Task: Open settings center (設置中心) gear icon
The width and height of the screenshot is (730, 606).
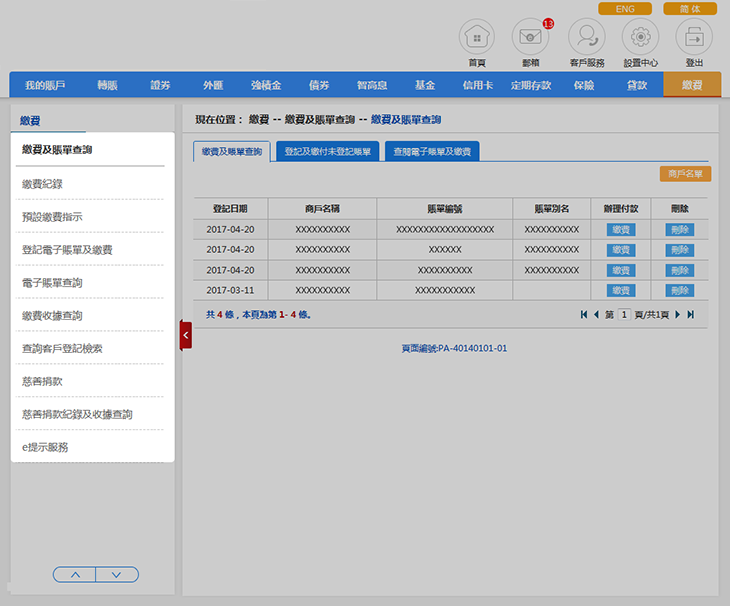Action: click(x=640, y=37)
